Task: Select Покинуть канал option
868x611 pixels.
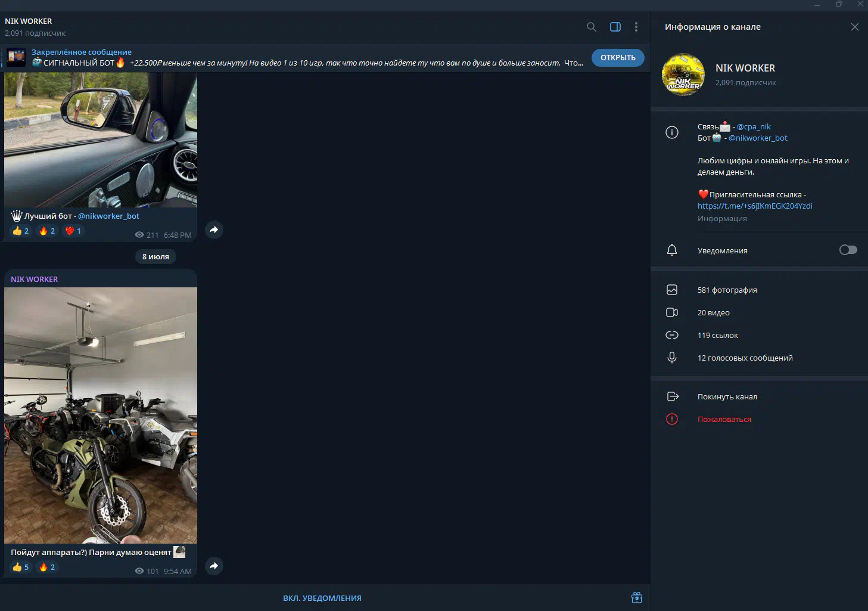Action: (x=727, y=396)
